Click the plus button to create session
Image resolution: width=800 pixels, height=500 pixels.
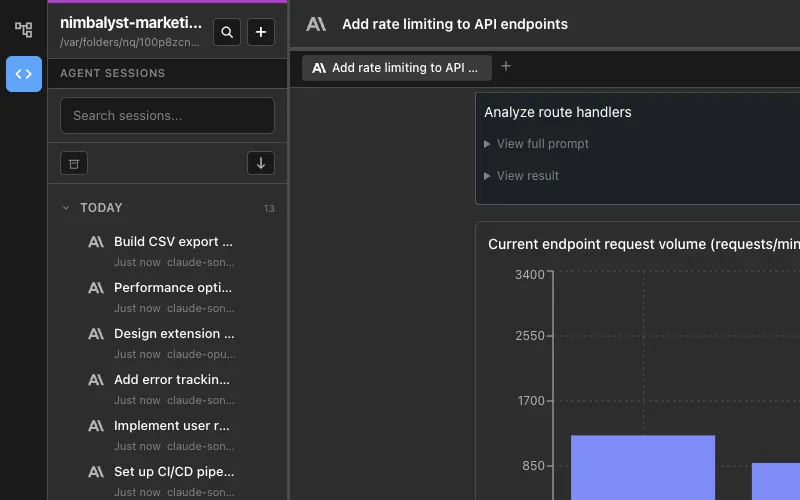261,33
